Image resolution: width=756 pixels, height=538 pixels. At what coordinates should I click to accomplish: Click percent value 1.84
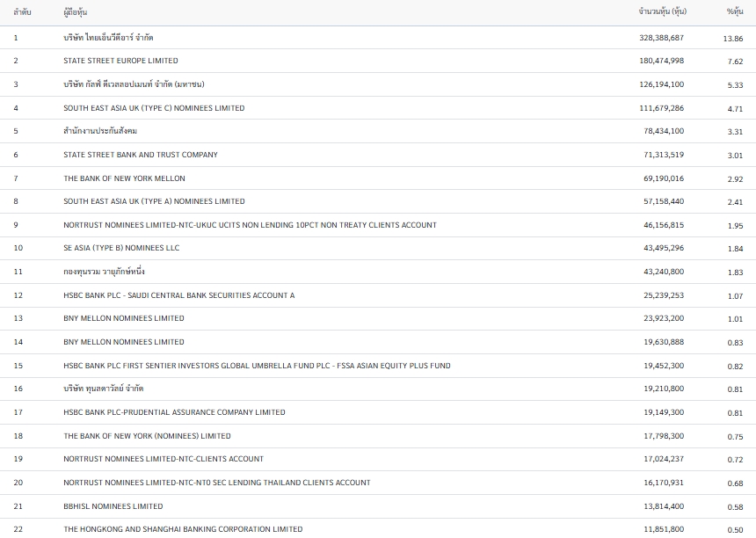pos(735,249)
